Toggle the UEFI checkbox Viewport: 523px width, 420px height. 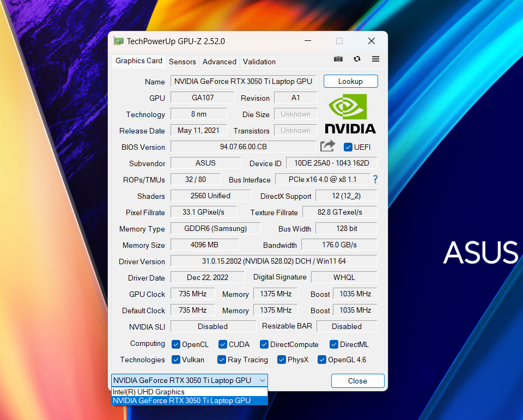tap(348, 147)
